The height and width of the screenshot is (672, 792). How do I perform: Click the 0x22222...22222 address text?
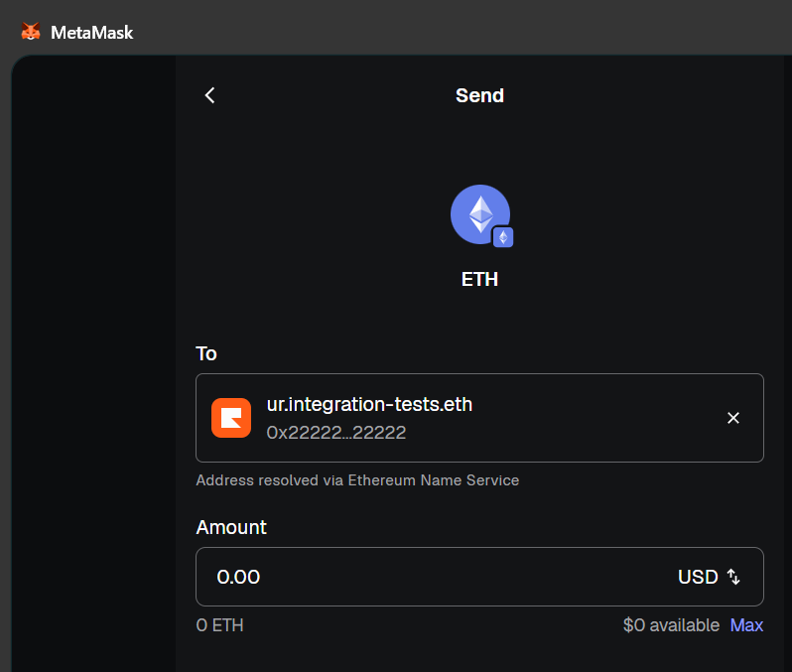click(x=336, y=433)
